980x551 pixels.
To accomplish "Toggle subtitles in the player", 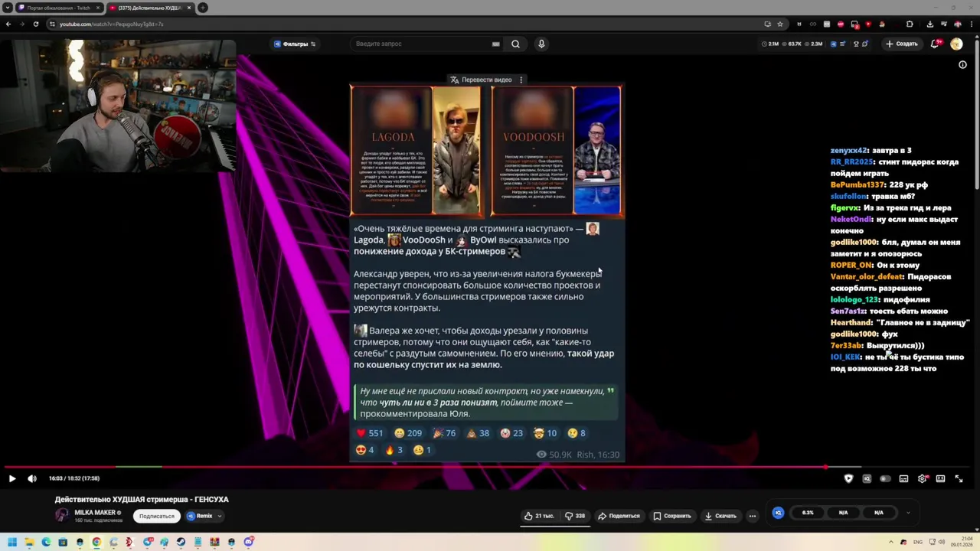I will click(x=903, y=478).
